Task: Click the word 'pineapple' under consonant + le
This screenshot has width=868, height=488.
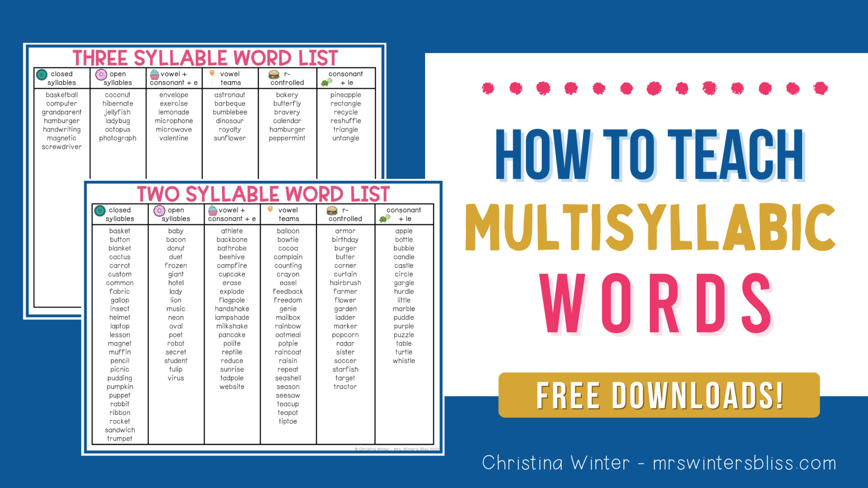Action: [x=345, y=95]
